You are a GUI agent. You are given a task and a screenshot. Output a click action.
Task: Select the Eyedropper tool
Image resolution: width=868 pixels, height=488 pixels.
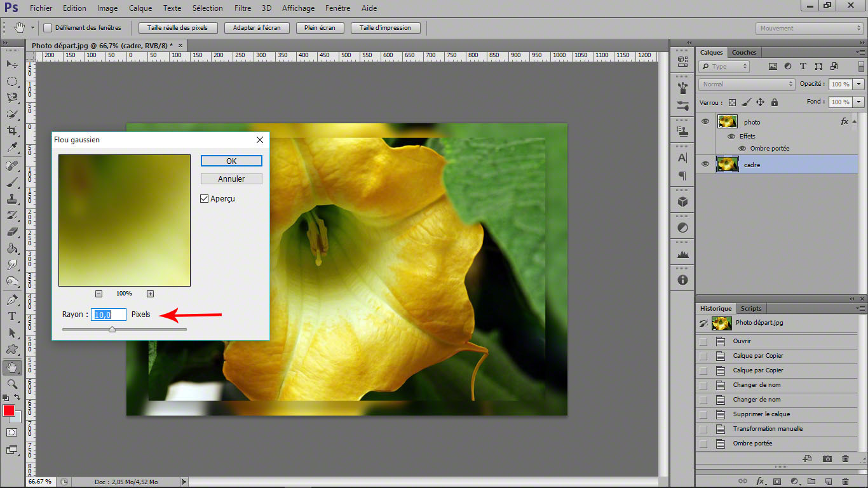click(12, 147)
